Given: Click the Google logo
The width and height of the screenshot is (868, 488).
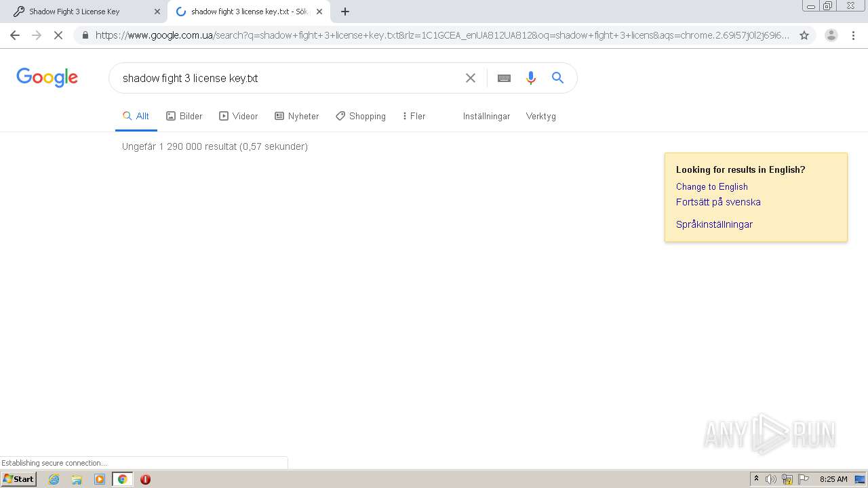Looking at the screenshot, I should (47, 77).
